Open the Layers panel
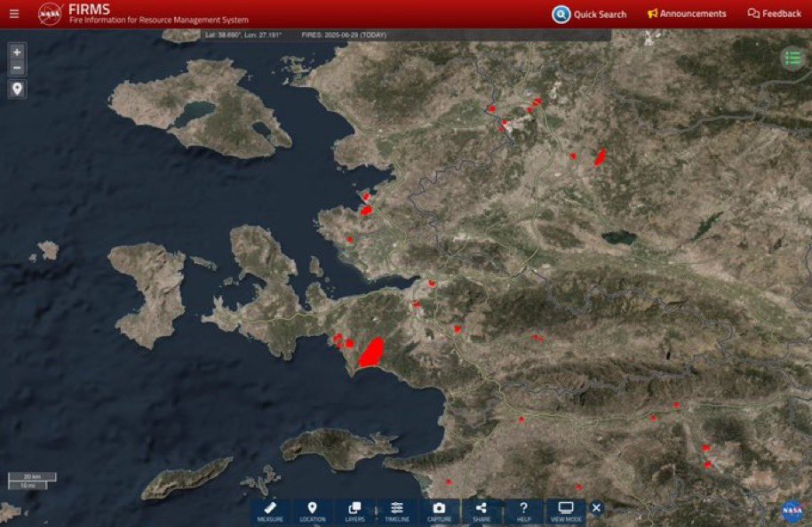 [x=354, y=512]
